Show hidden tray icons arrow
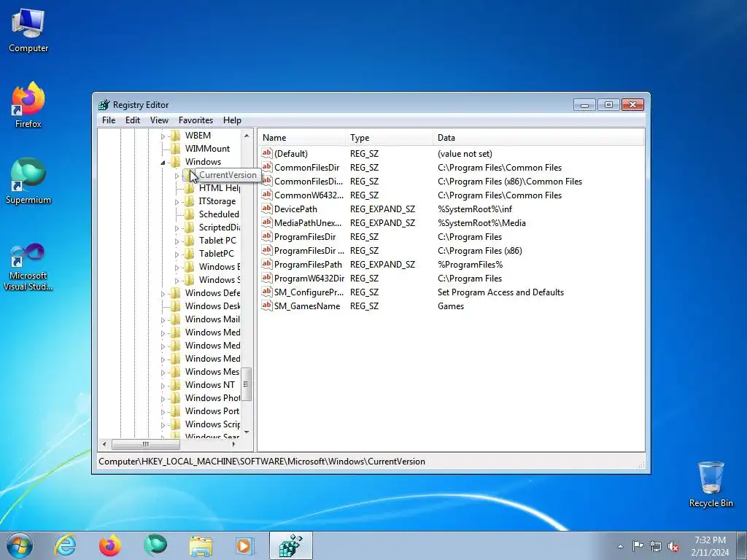 tap(620, 546)
